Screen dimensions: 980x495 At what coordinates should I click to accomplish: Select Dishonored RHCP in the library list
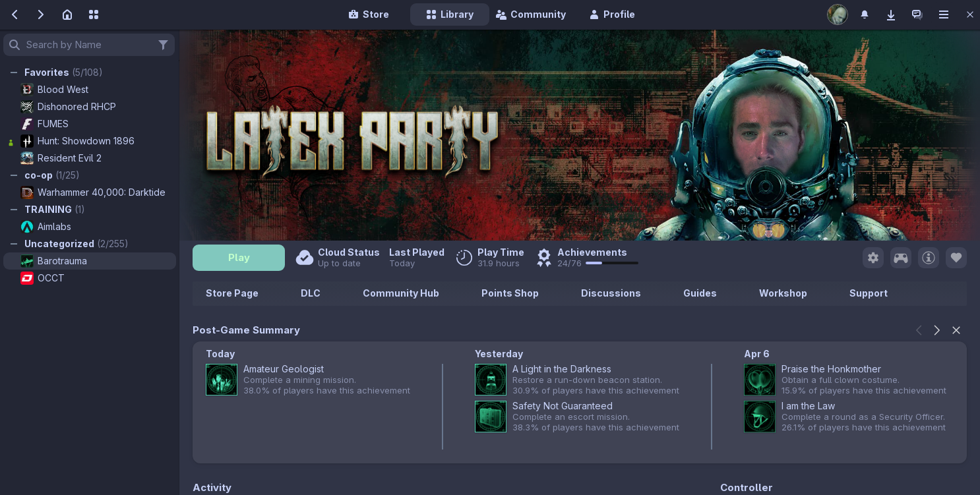click(x=90, y=107)
